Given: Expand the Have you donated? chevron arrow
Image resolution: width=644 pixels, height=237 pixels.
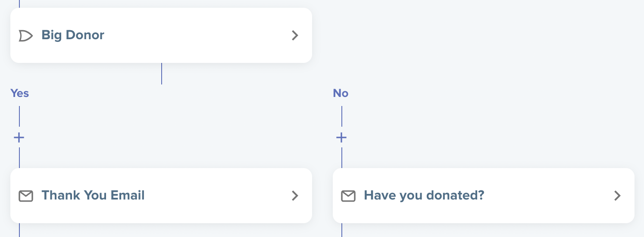Looking at the screenshot, I should click(618, 196).
